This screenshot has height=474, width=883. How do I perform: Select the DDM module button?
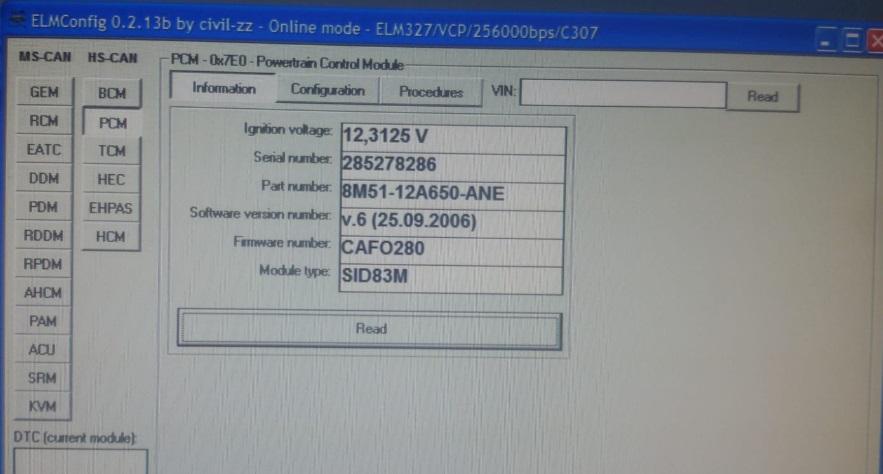coord(44,178)
